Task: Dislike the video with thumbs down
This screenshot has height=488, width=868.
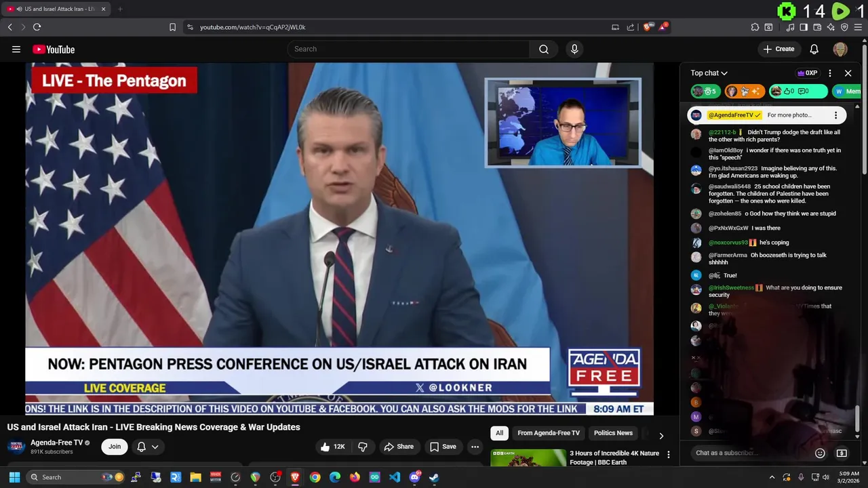Action: (363, 447)
